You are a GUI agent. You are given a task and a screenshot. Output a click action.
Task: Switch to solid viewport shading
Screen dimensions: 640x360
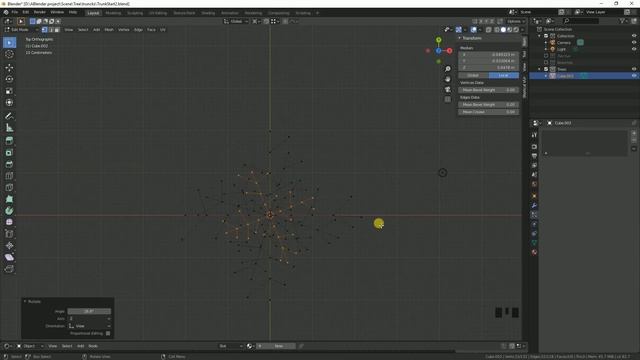[503, 30]
